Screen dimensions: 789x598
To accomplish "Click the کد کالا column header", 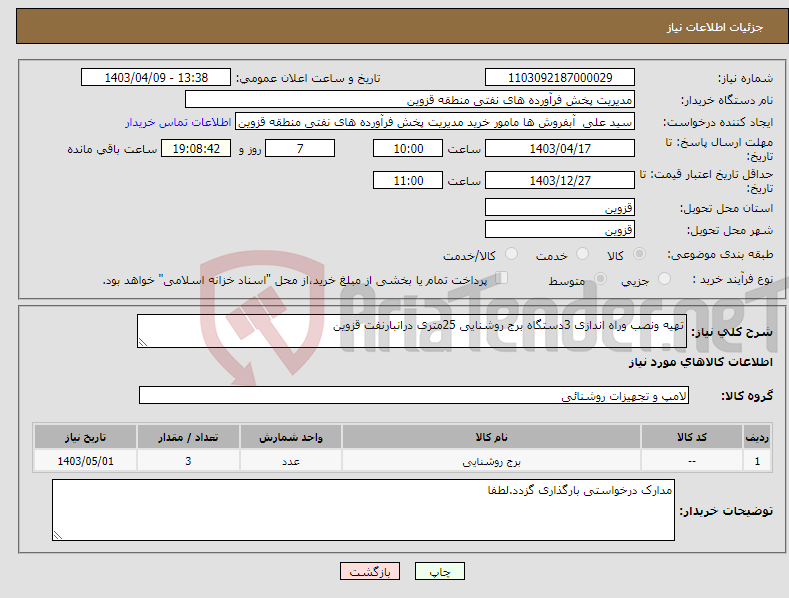I will tap(692, 437).
